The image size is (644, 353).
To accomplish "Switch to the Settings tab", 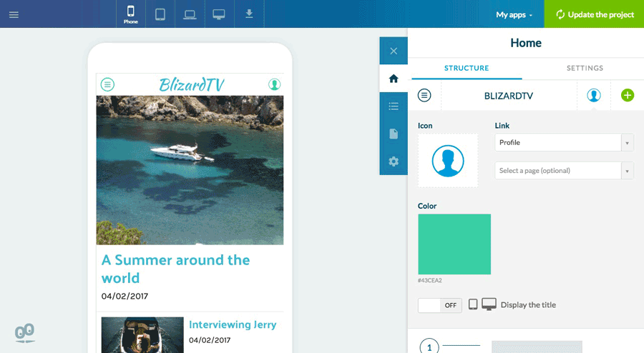I will point(585,69).
